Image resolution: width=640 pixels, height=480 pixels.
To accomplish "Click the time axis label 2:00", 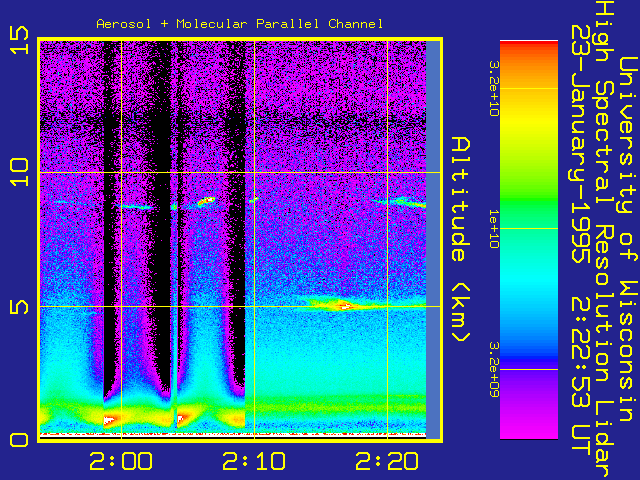I will [121, 462].
